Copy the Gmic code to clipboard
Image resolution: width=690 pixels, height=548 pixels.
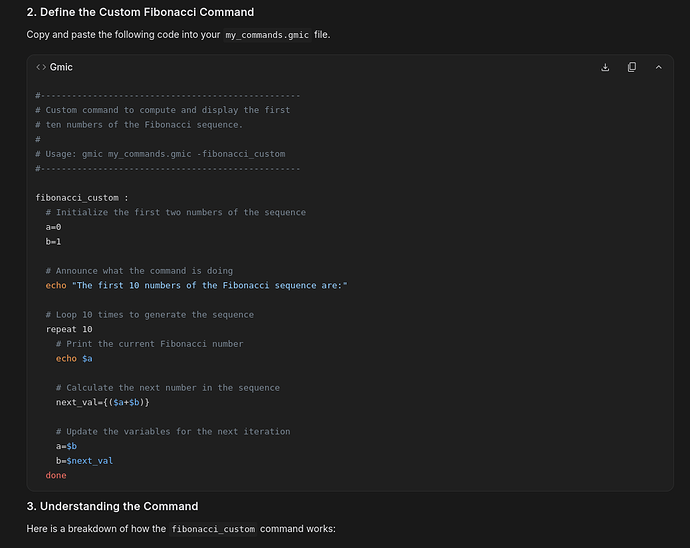(632, 67)
